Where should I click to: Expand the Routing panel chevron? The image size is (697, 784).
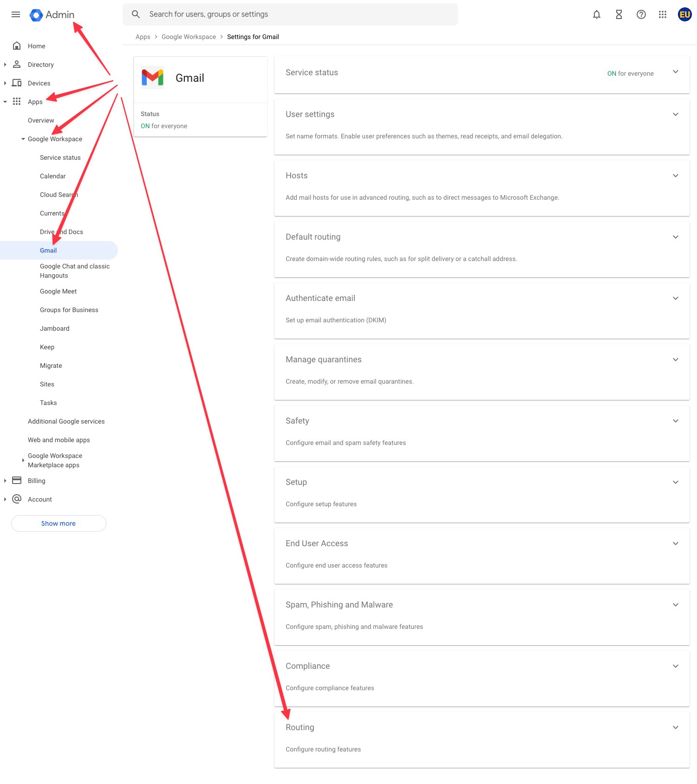(x=676, y=727)
